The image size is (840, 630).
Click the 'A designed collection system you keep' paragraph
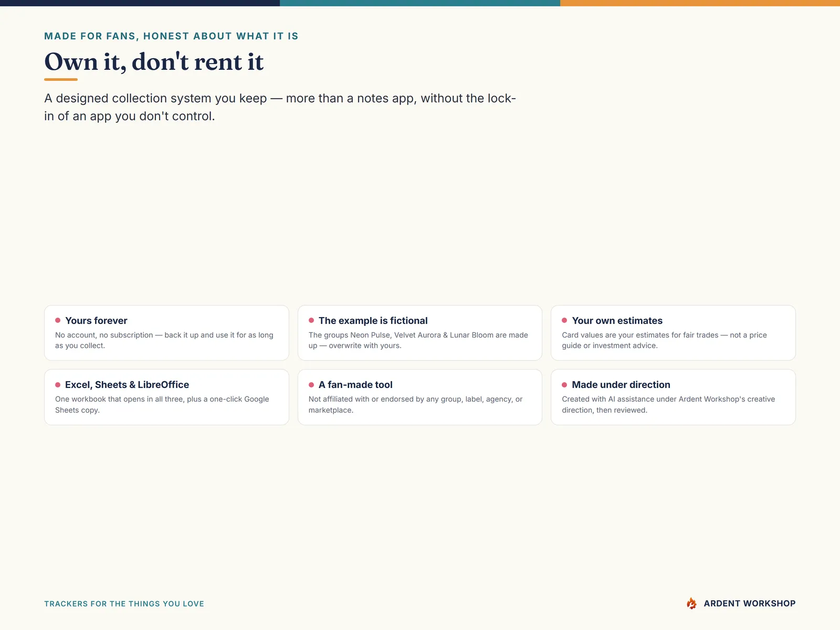(280, 107)
